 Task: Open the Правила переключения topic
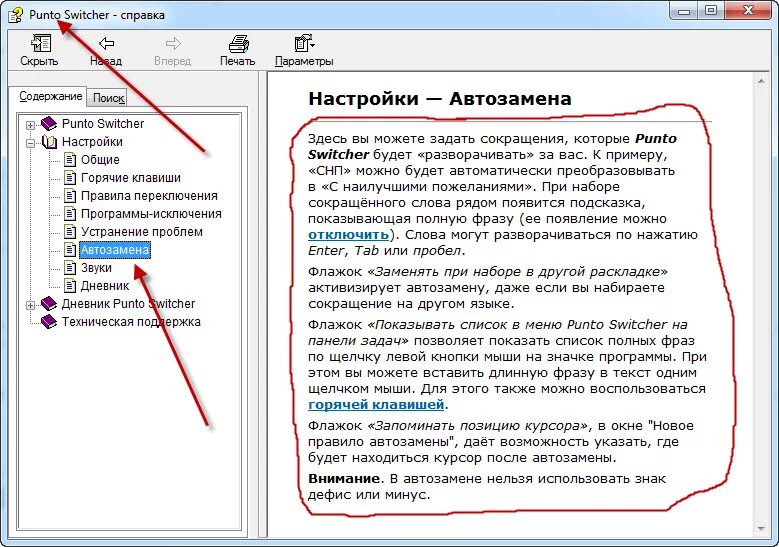click(149, 196)
